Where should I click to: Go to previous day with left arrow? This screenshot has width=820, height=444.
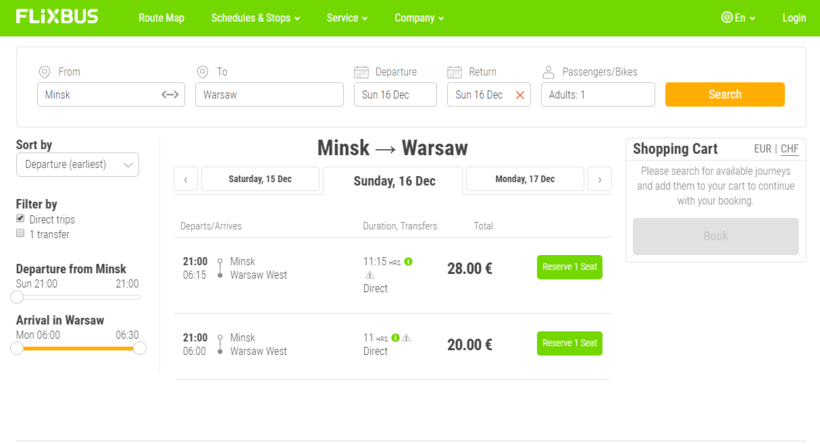[185, 180]
